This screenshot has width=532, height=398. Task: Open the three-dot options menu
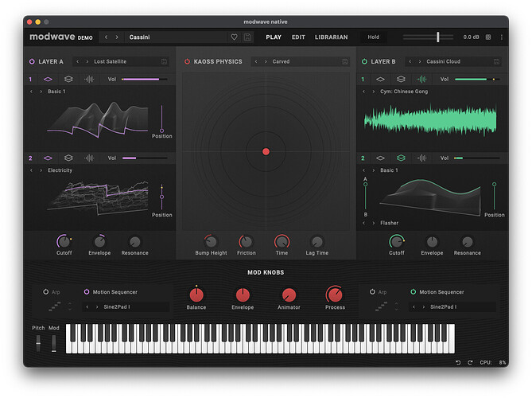(502, 37)
